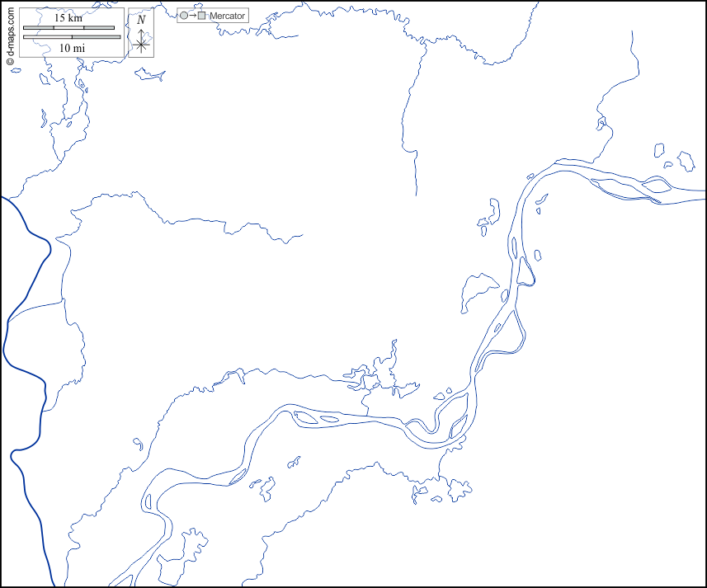Click the 10 mi scale label
This screenshot has height=588, width=707.
point(71,49)
